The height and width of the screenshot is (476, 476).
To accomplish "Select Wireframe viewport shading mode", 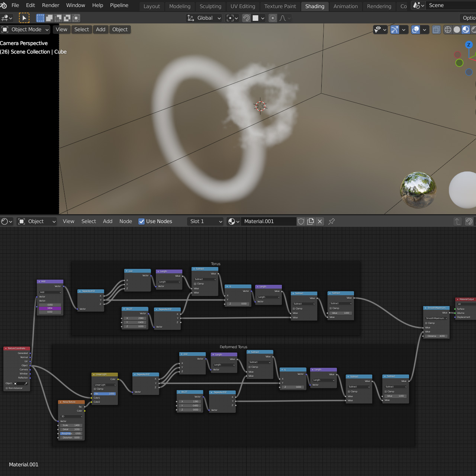I will [x=448, y=30].
